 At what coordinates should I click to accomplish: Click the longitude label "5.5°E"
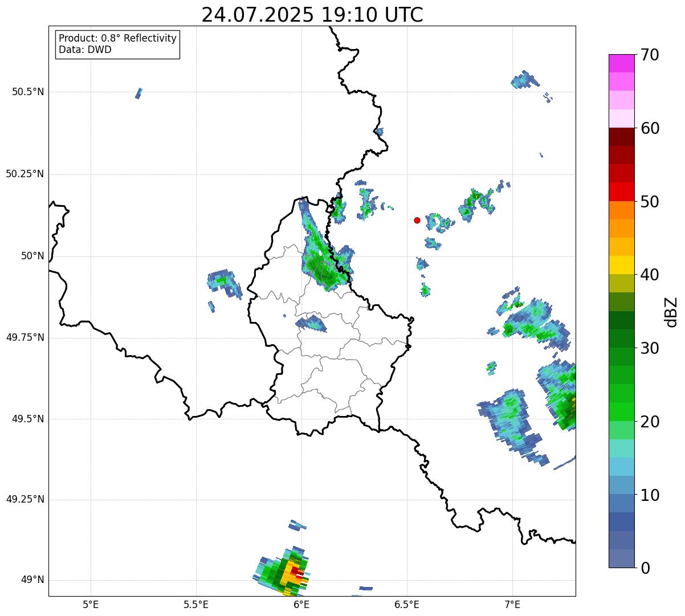point(196,604)
